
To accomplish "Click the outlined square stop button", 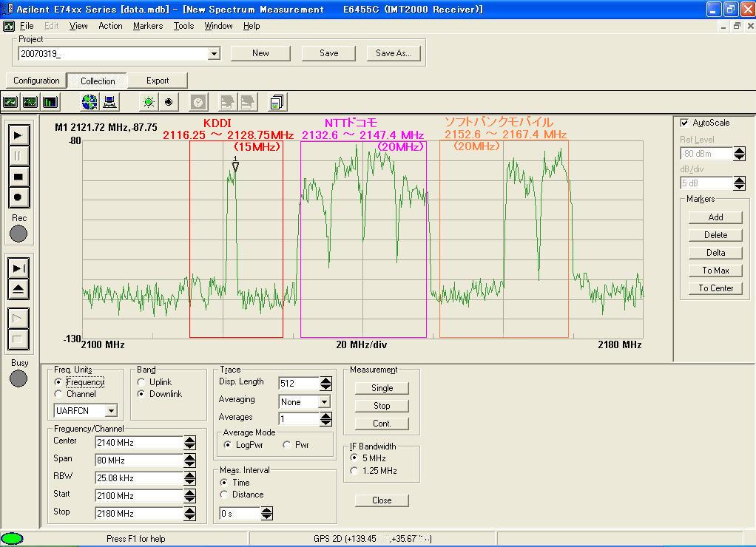I will [18, 339].
